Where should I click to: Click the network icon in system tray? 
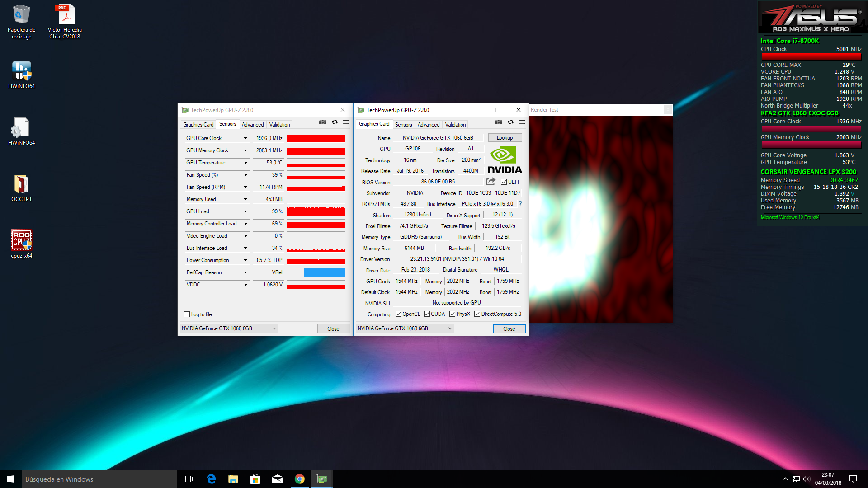[796, 479]
